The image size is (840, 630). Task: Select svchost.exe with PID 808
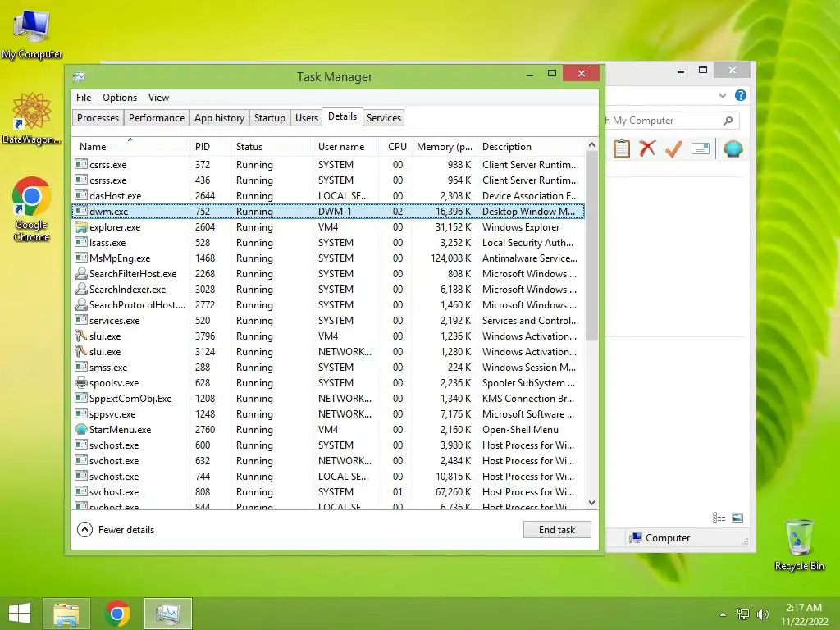click(328, 492)
